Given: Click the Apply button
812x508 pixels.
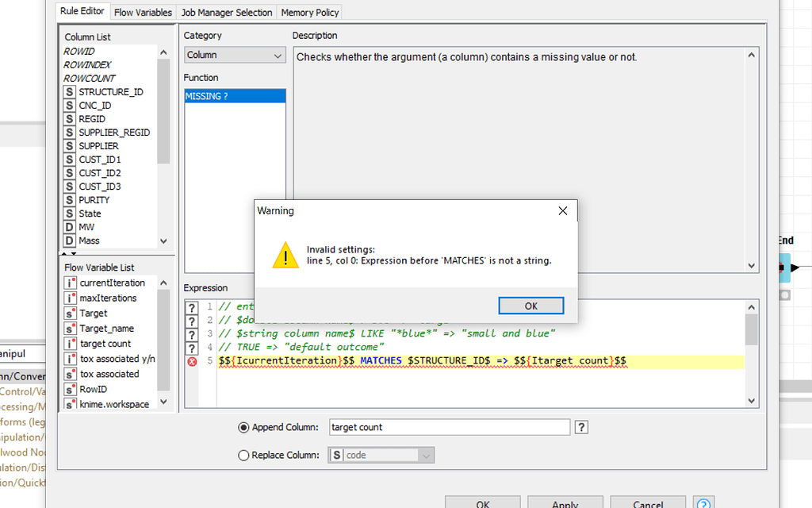Looking at the screenshot, I should [x=565, y=503].
